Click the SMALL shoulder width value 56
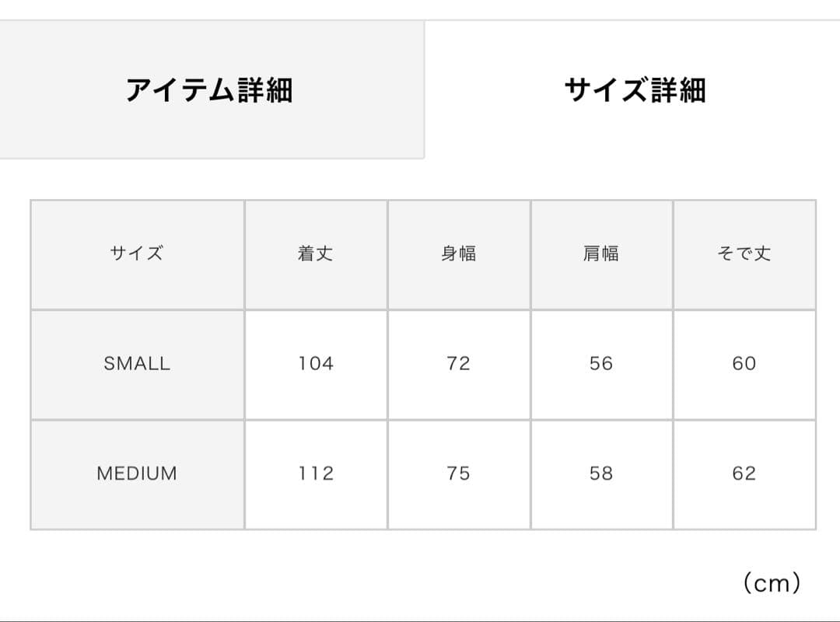The image size is (840, 622). point(601,363)
